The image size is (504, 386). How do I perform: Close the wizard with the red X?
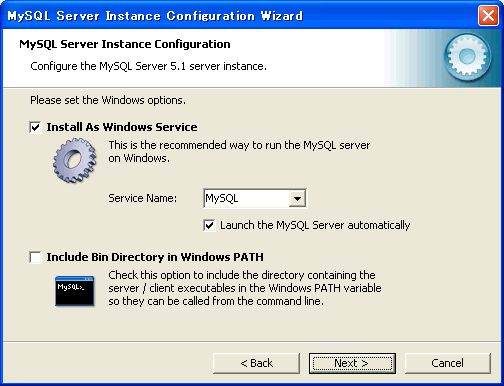pyautogui.click(x=488, y=15)
